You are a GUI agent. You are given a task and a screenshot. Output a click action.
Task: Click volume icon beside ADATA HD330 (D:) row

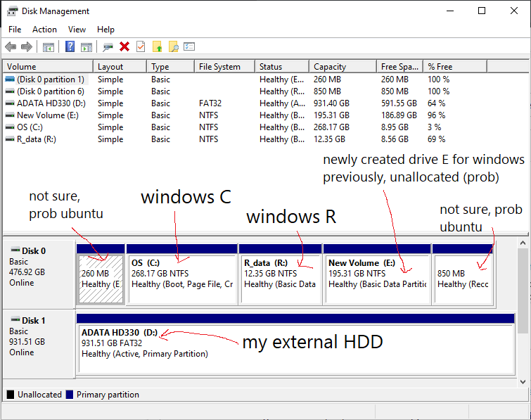10,103
